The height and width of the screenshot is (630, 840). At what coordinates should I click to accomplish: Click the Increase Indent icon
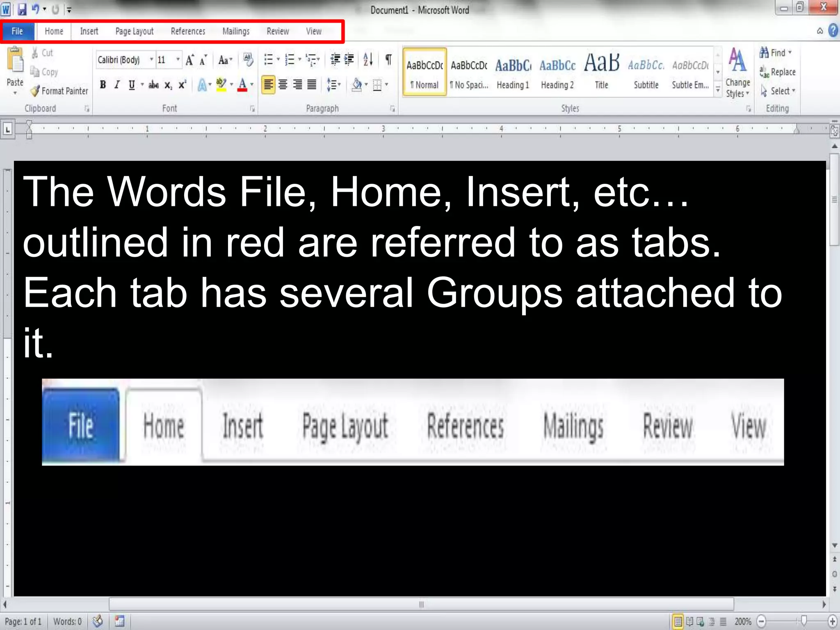click(x=349, y=60)
